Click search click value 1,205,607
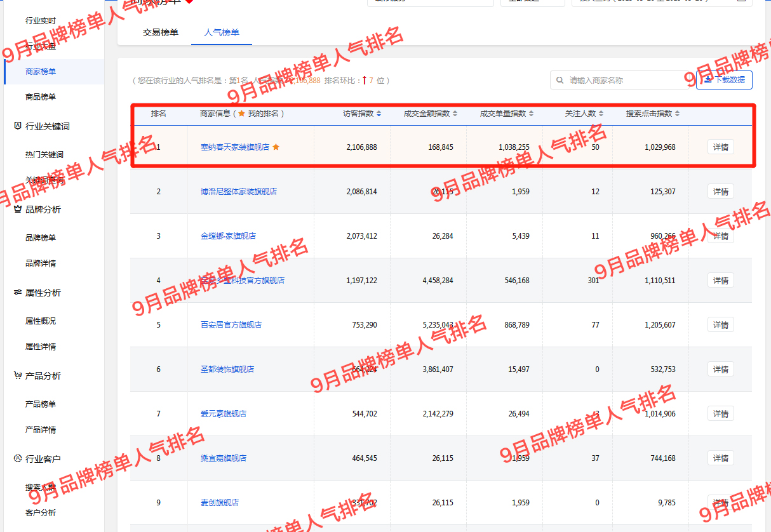Viewport: 771px width, 532px height. [660, 325]
